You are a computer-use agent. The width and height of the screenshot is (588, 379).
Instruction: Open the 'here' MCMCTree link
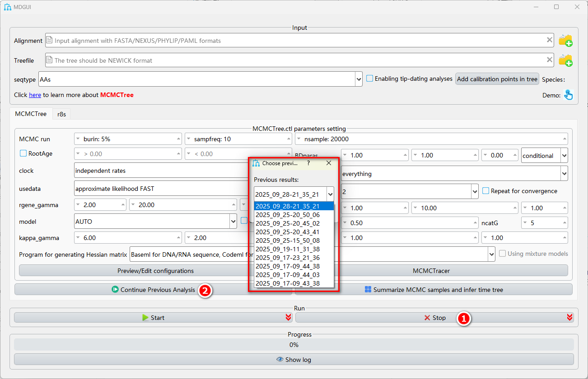click(35, 95)
